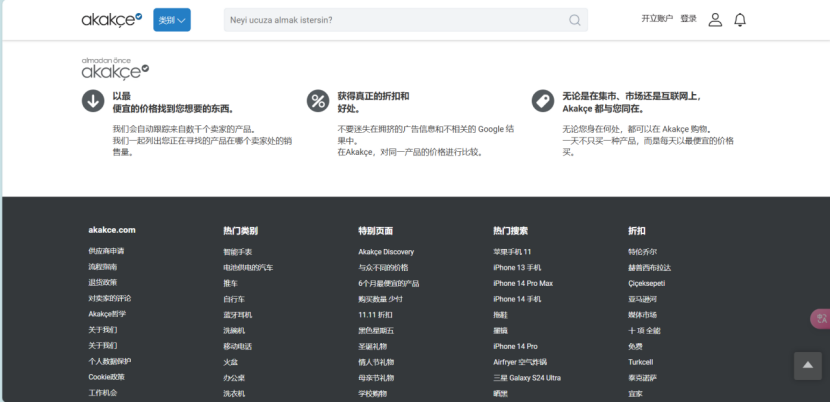Click the percent discount icon
The image size is (831, 402).
point(318,101)
